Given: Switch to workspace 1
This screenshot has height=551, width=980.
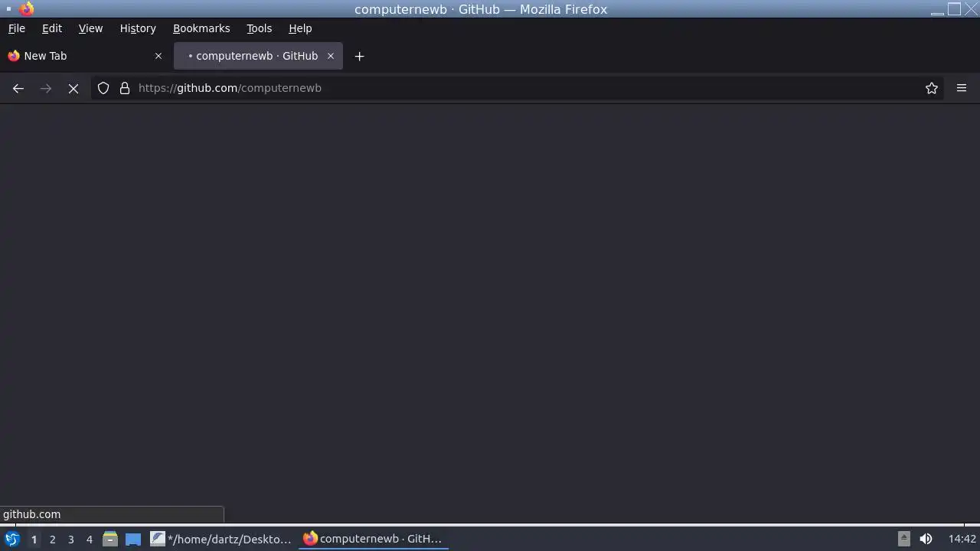Looking at the screenshot, I should 34,539.
